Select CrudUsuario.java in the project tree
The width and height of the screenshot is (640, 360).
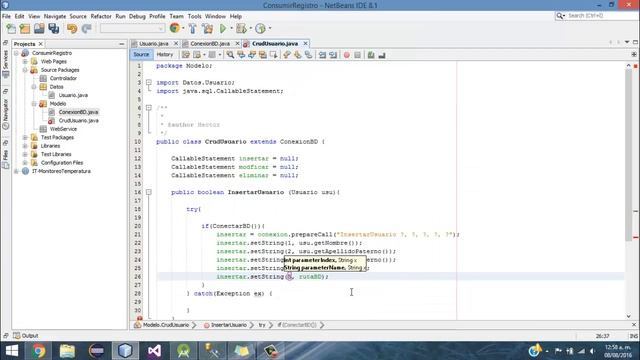pos(78,120)
